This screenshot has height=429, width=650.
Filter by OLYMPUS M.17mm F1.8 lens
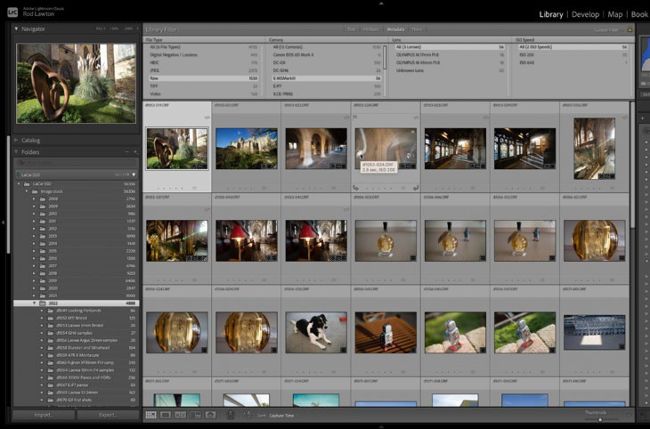pos(450,55)
